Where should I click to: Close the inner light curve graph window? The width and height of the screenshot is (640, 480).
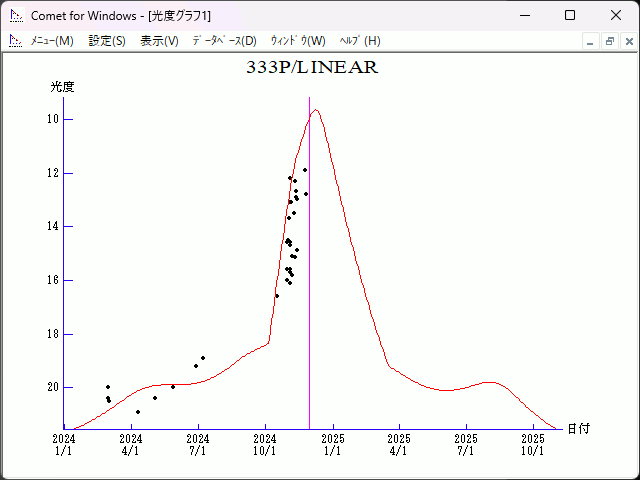628,41
